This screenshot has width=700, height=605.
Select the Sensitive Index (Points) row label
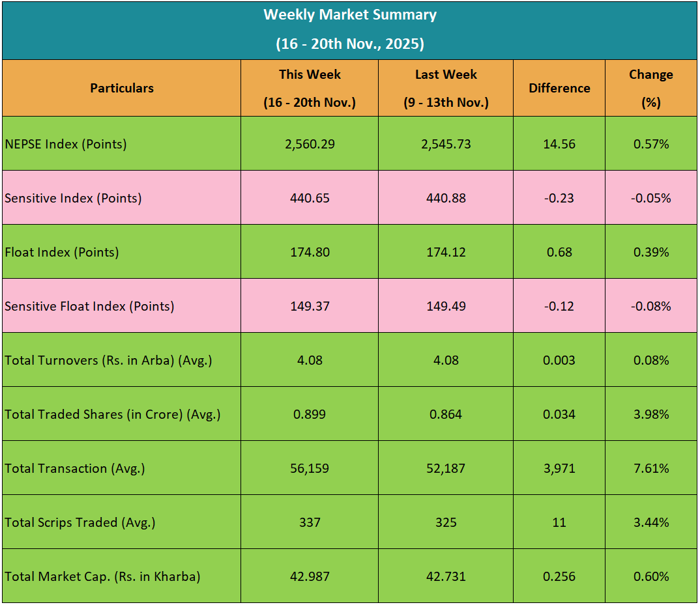pos(73,198)
